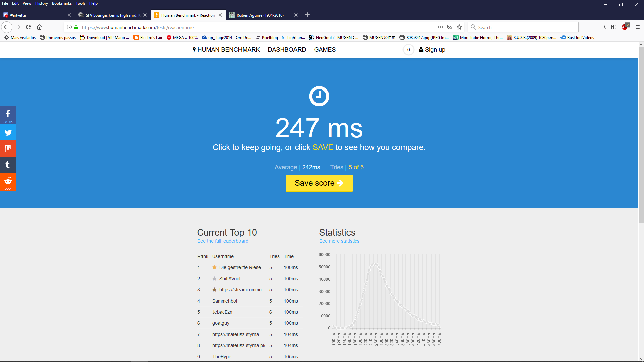The image size is (644, 362).
Task: Open the File menu
Action: tap(5, 3)
